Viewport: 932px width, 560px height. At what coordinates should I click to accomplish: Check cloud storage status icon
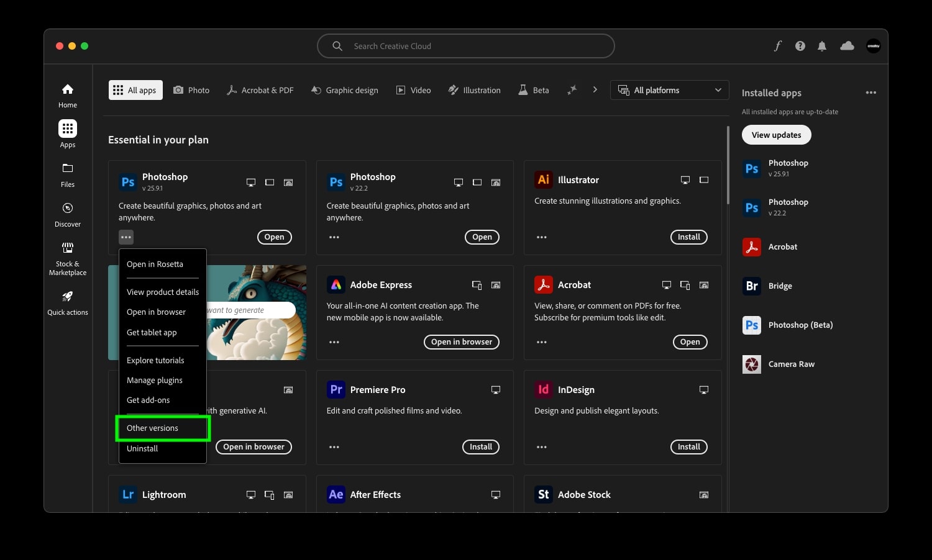coord(847,45)
